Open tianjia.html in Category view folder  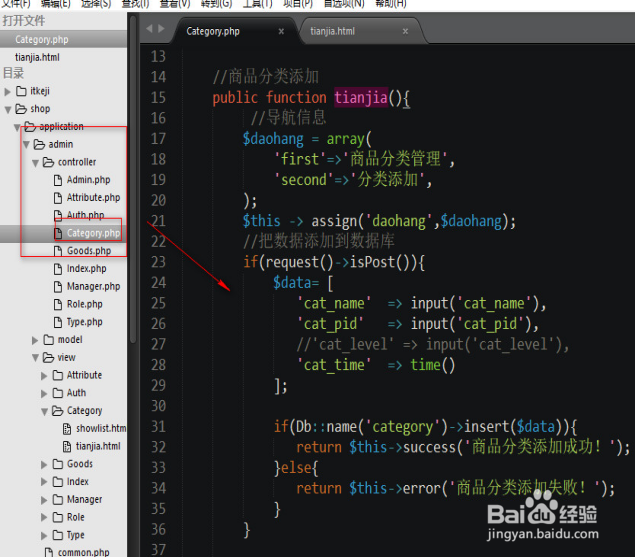(98, 446)
